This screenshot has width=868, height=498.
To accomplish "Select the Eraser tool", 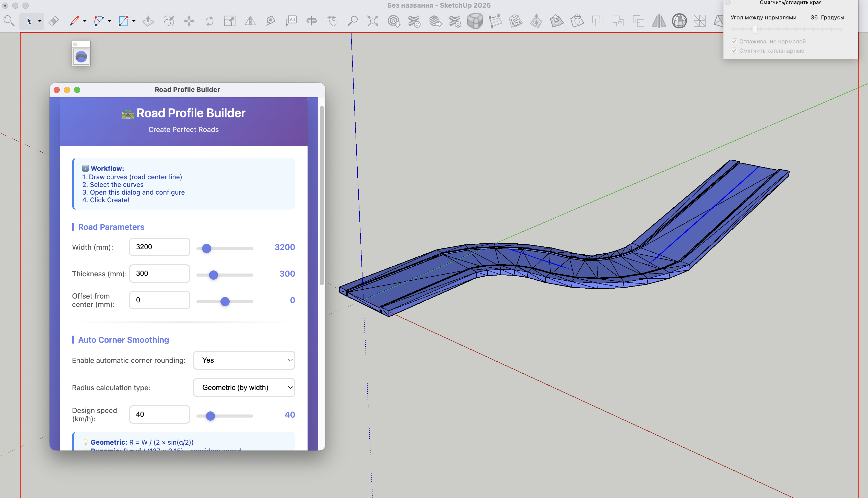I will [54, 21].
